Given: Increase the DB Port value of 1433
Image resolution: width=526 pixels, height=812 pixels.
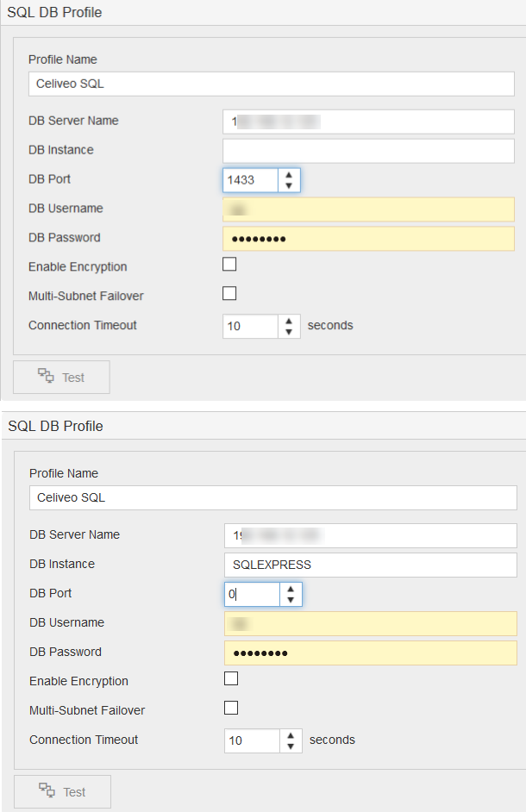Looking at the screenshot, I should point(289,175).
